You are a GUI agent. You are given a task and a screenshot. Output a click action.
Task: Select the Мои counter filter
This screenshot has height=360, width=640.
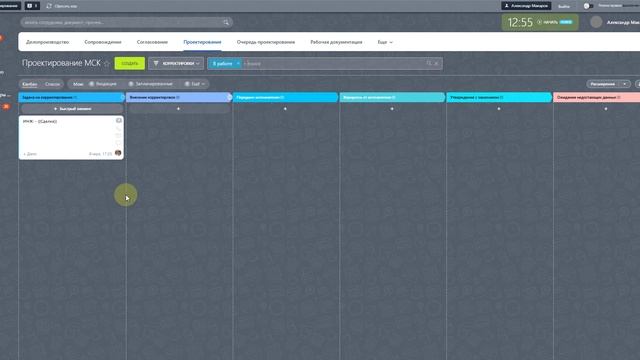coord(78,84)
